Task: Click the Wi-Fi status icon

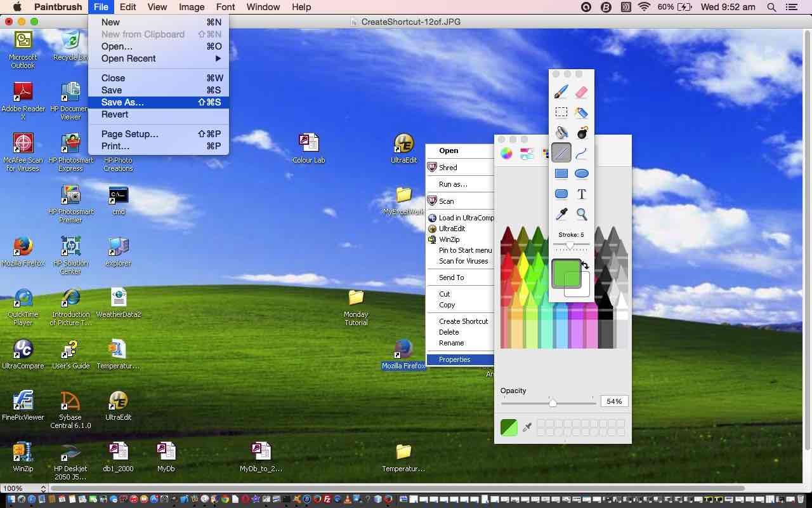Action: tap(645, 7)
